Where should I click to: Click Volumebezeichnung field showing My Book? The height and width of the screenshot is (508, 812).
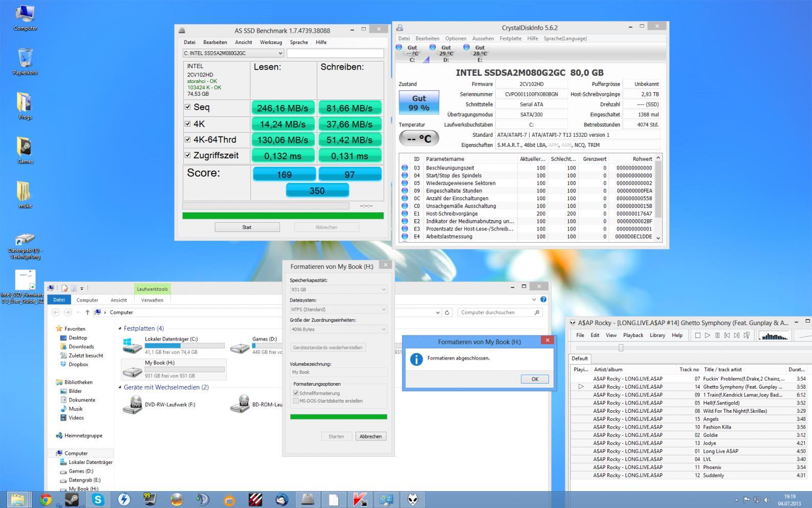point(338,372)
